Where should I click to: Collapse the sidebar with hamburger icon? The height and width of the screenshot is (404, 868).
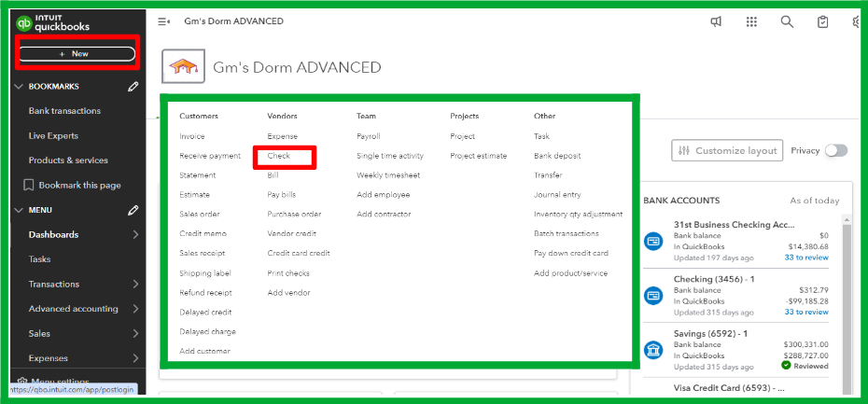(x=164, y=21)
